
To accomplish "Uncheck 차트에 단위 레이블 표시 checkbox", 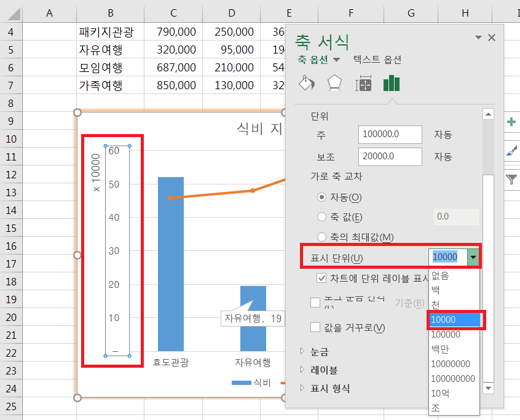I will tap(321, 278).
